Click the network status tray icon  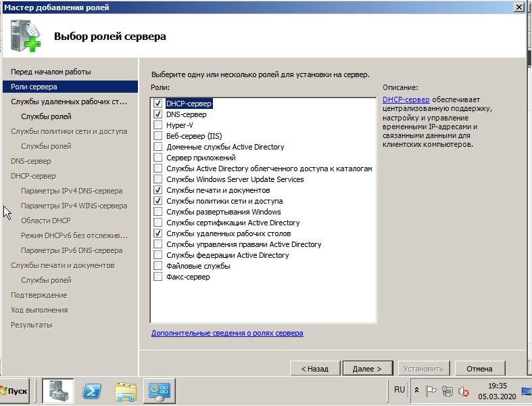448,391
